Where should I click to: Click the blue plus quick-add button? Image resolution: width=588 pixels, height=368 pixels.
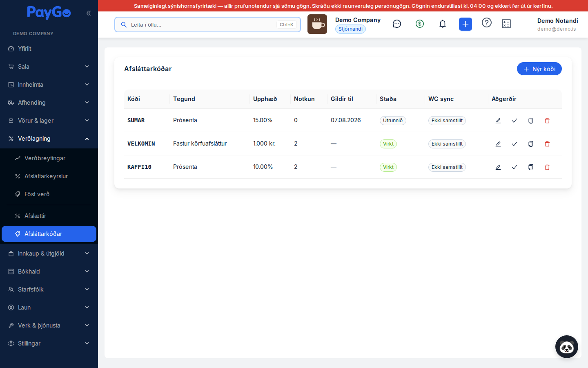(x=465, y=24)
